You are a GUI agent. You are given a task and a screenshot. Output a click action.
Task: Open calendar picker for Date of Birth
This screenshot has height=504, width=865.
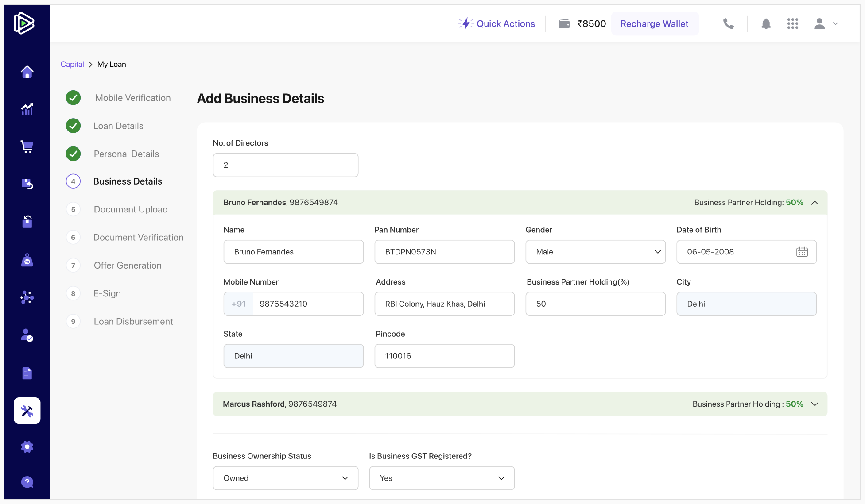click(x=802, y=252)
